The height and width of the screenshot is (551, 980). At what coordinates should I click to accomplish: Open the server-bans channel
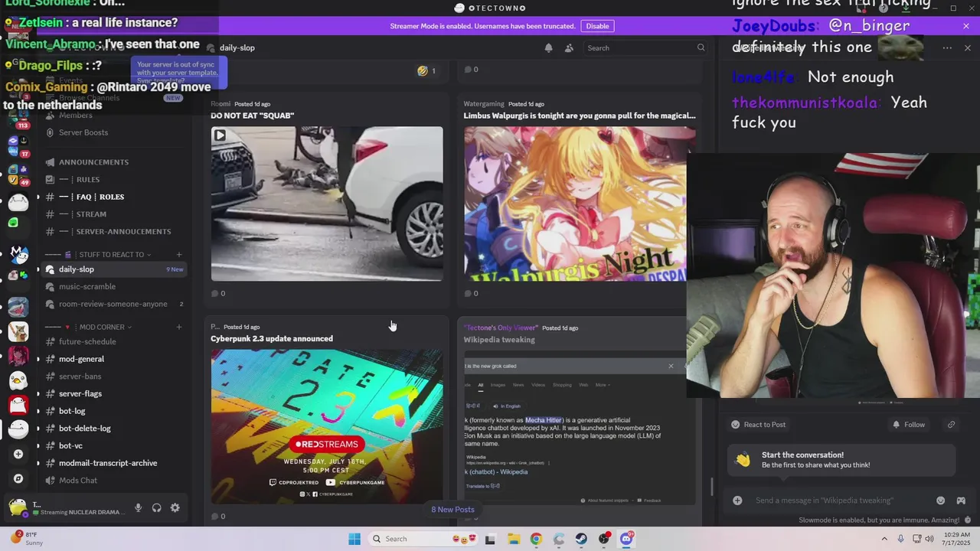tap(113, 377)
